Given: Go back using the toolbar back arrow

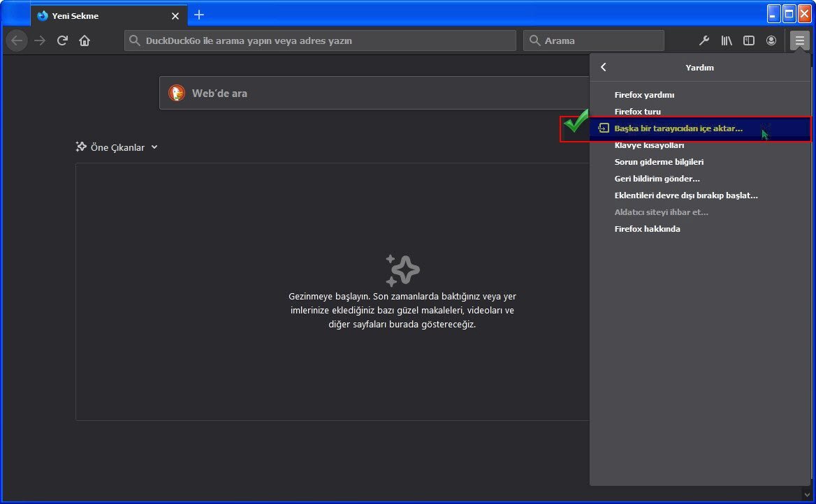Looking at the screenshot, I should pyautogui.click(x=17, y=40).
